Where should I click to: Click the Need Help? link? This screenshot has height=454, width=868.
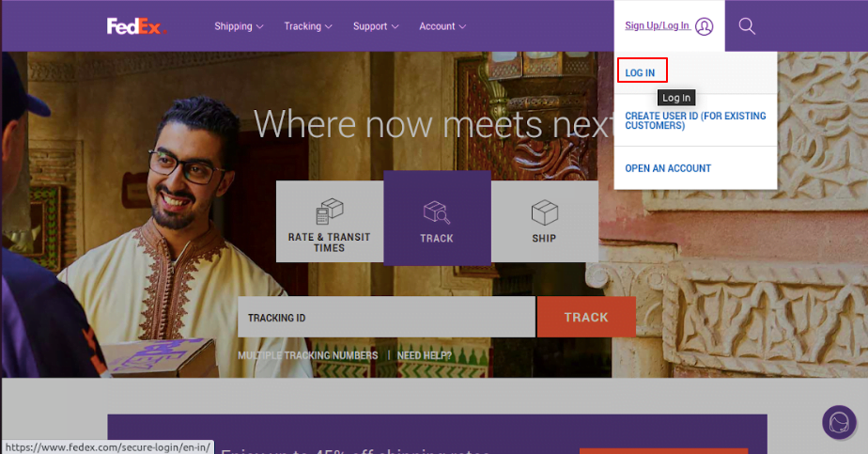tap(424, 355)
